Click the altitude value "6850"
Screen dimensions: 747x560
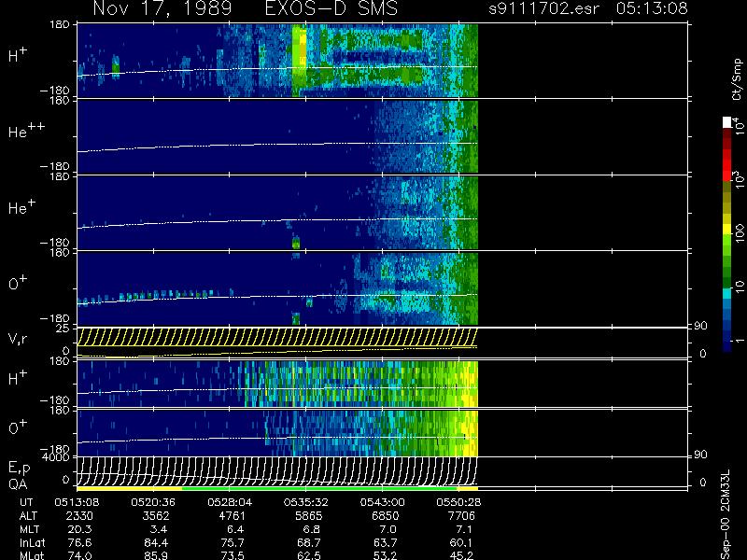(386, 516)
